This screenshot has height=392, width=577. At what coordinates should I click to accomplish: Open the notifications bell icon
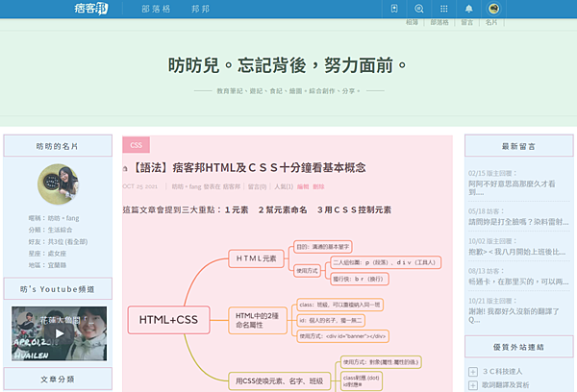click(x=469, y=9)
